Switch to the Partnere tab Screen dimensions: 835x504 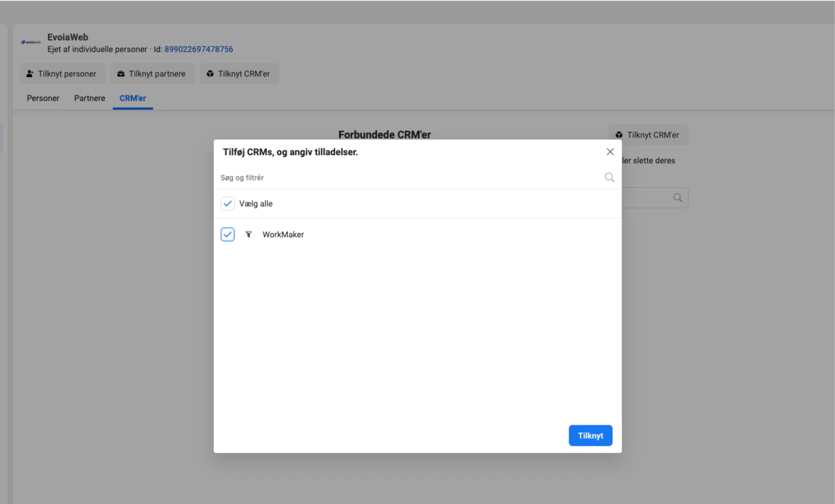coord(90,98)
